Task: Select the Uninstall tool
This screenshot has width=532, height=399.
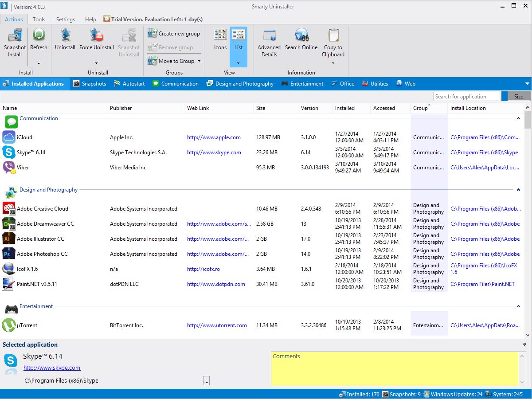Action: pos(65,39)
